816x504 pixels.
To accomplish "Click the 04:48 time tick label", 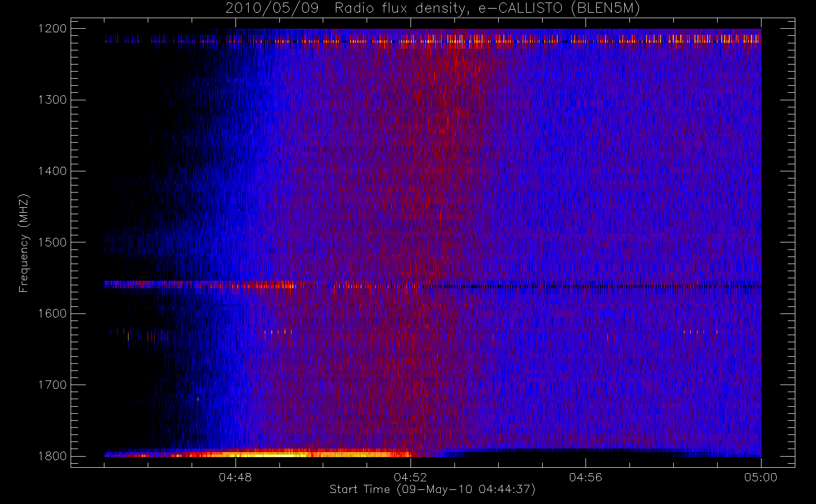I will pyautogui.click(x=236, y=477).
